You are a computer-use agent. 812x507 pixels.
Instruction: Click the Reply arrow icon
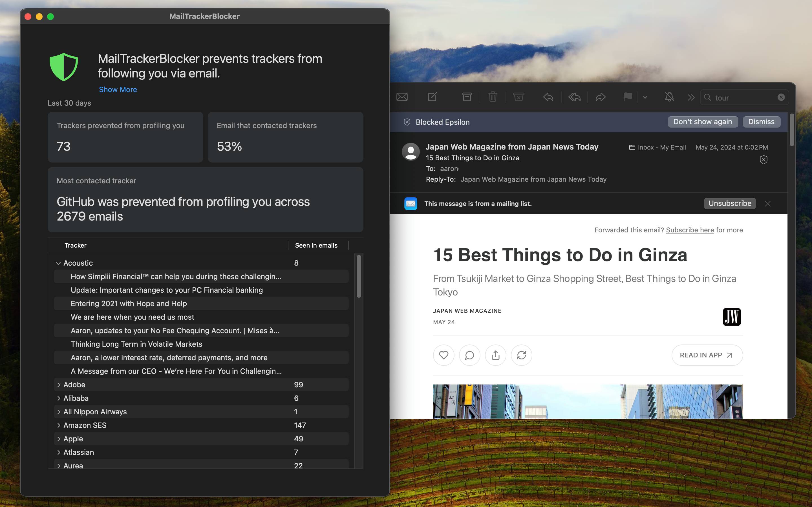[548, 97]
